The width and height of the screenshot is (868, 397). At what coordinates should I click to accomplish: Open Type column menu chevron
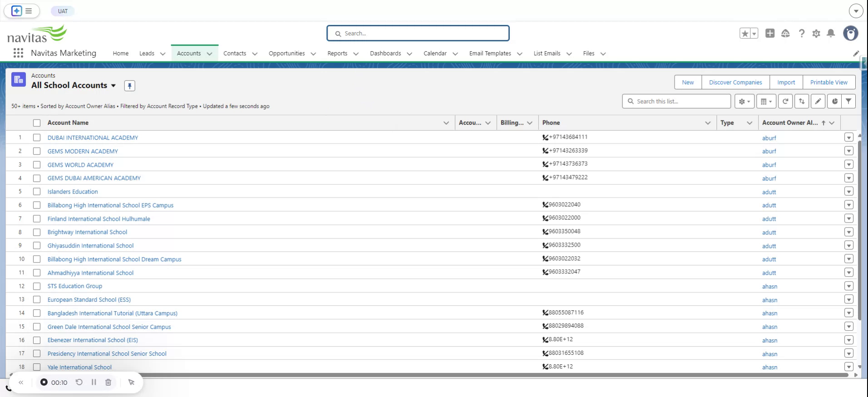750,123
